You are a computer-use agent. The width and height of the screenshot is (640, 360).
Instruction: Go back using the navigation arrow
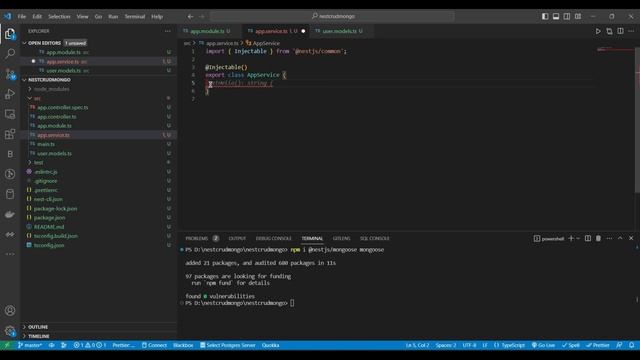click(x=190, y=16)
